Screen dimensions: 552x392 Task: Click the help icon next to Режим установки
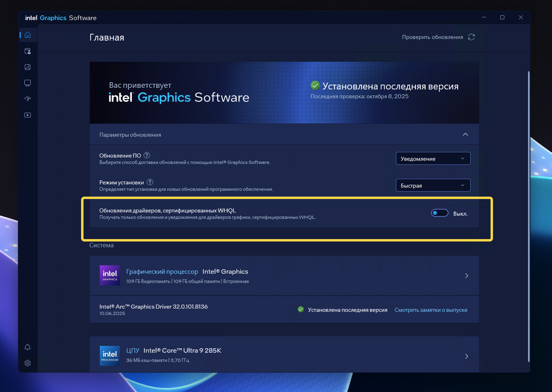click(150, 182)
